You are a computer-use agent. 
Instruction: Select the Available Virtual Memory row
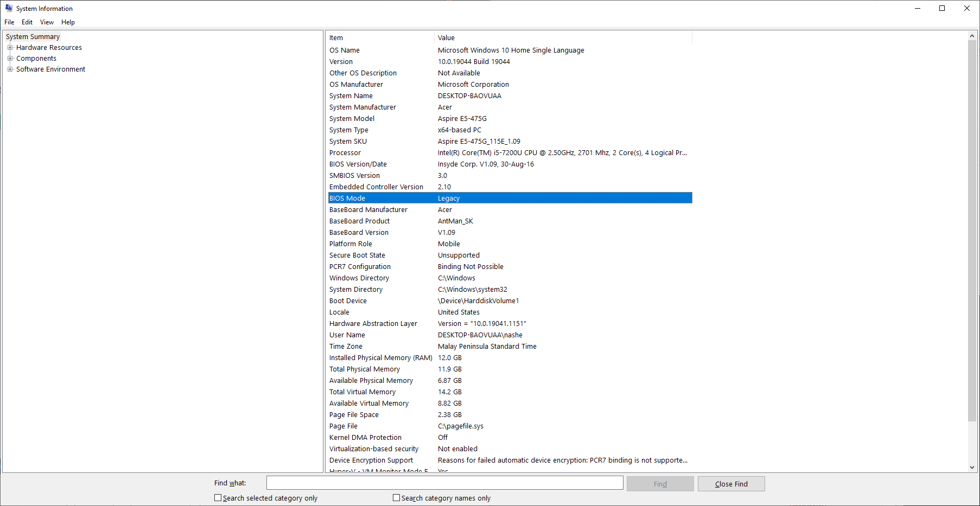tap(510, 403)
